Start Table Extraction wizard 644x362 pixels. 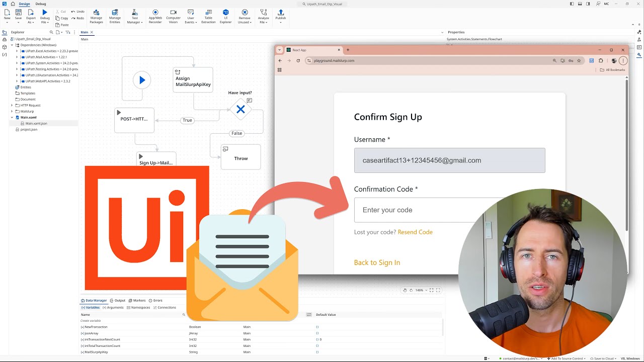point(208,17)
